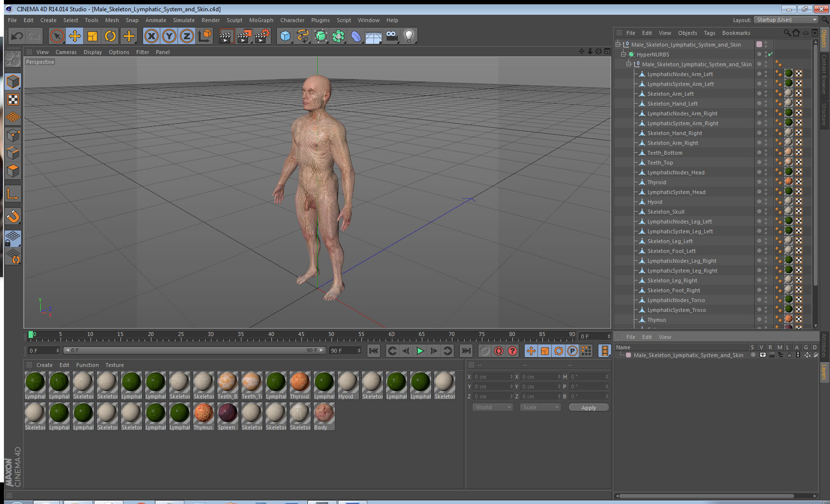Open the Layout dropdown
830x504 pixels.
(786, 20)
